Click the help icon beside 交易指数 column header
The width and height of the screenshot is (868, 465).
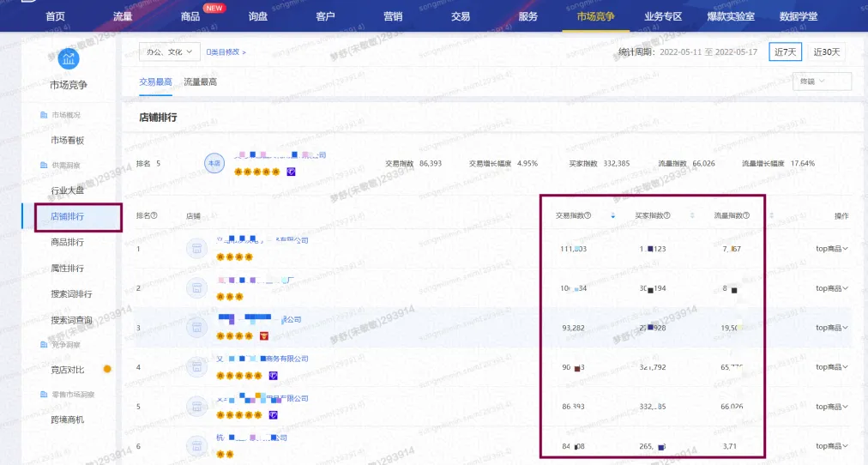pos(588,216)
